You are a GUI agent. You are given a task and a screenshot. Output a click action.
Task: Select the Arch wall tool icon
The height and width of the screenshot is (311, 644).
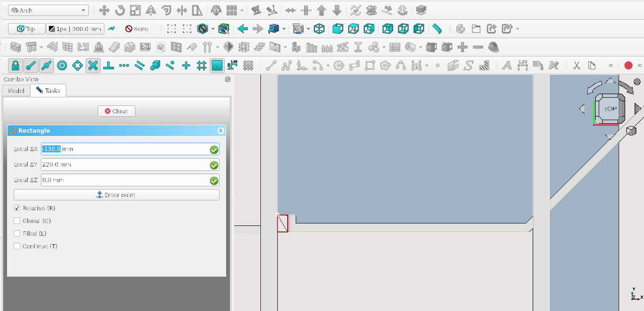(16, 47)
